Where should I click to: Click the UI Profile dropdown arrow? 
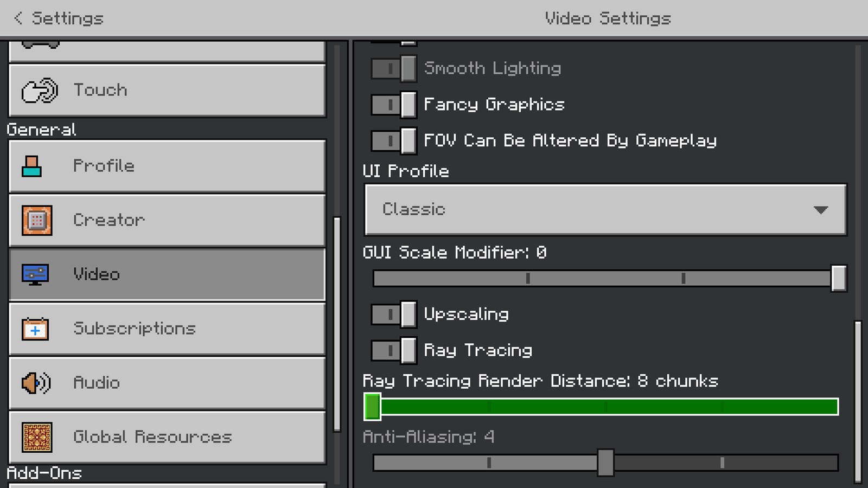821,210
